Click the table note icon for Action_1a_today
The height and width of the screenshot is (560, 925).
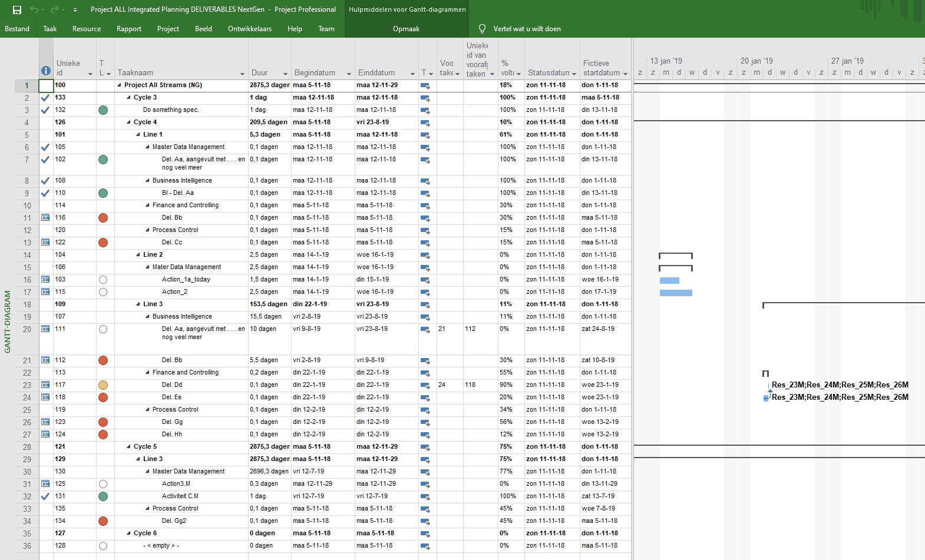coord(45,280)
